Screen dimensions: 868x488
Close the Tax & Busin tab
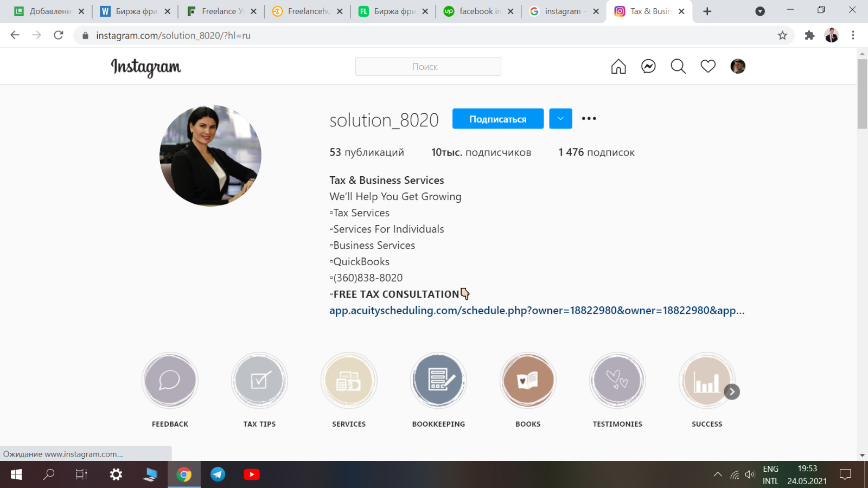[x=681, y=11]
